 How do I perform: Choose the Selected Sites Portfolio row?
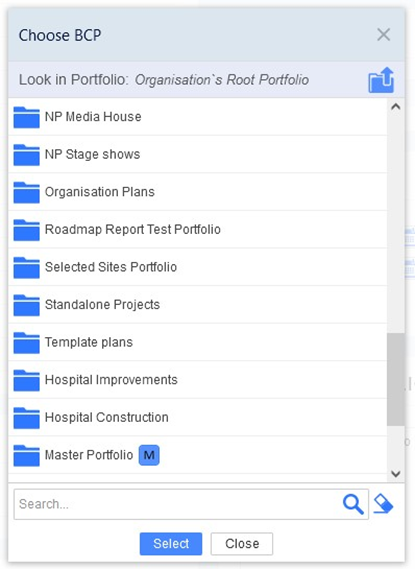click(198, 267)
